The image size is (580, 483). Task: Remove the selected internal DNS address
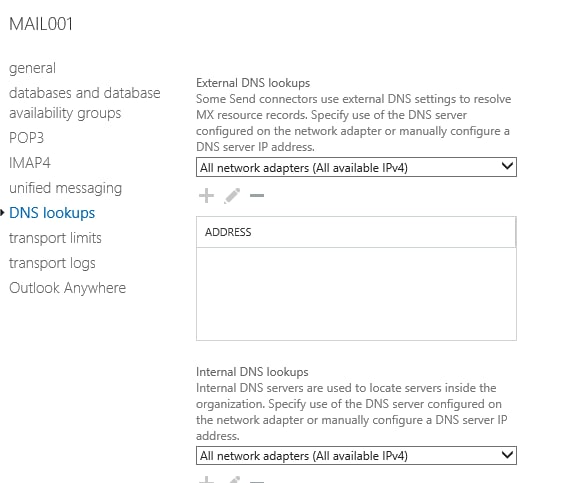coord(257,481)
